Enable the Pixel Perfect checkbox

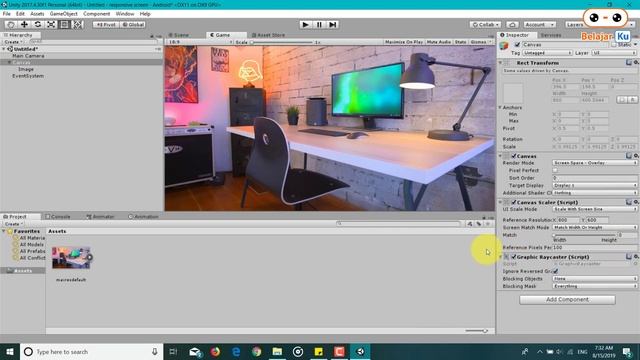[x=555, y=171]
